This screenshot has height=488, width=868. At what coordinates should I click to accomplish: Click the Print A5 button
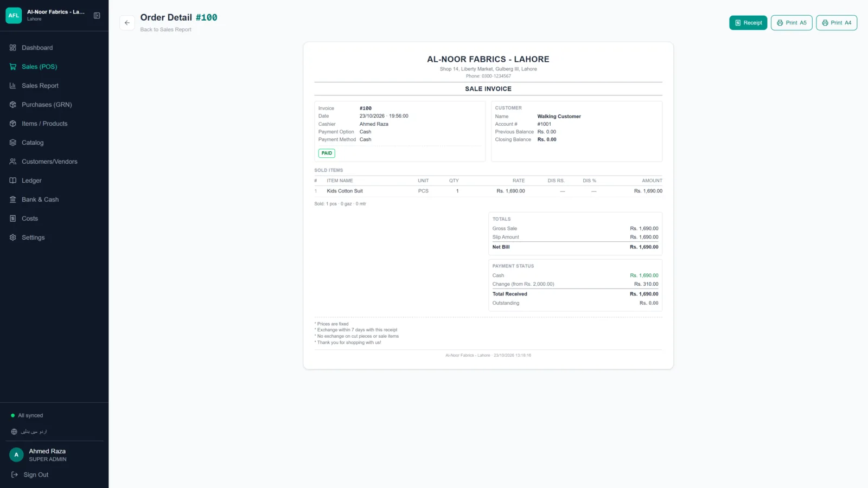coord(792,23)
